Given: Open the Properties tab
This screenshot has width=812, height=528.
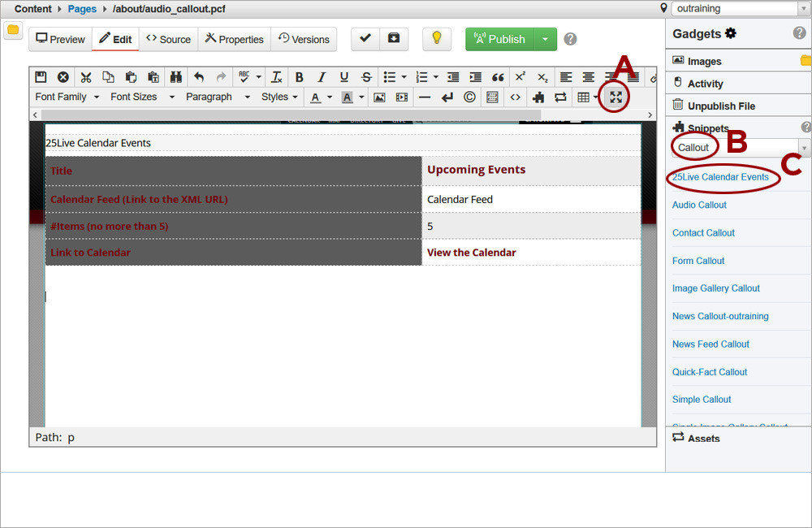Looking at the screenshot, I should [x=234, y=39].
